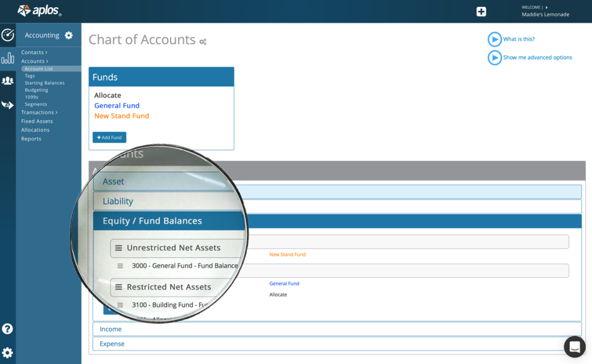Click General Fund label in accounts table

[284, 284]
